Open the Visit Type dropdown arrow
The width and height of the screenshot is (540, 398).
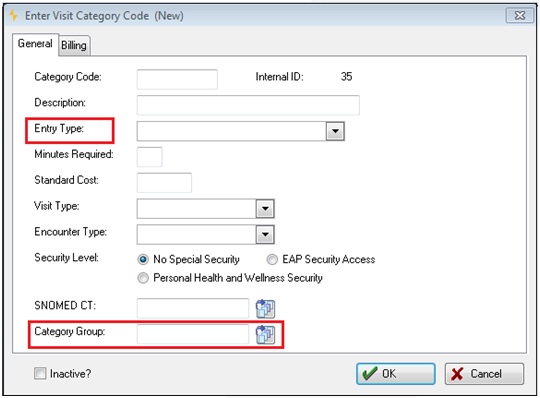[x=265, y=209]
